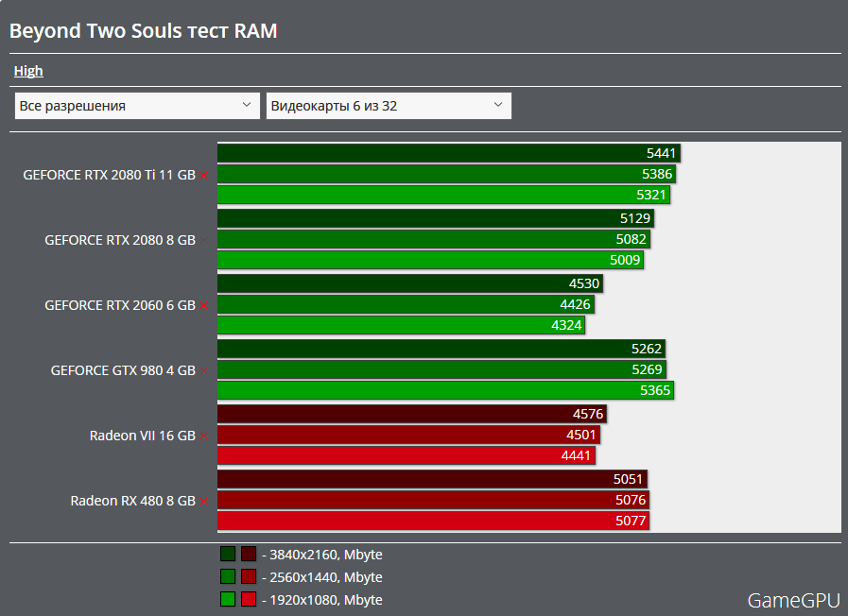Image resolution: width=848 pixels, height=616 pixels.
Task: Click dark red 3840x2160 legend swatch
Action: pos(249,555)
